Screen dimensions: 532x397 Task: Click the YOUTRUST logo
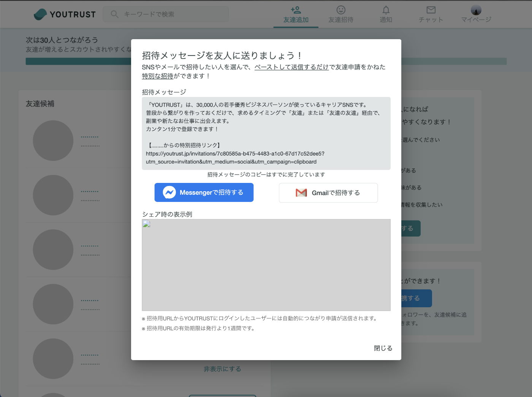point(65,14)
